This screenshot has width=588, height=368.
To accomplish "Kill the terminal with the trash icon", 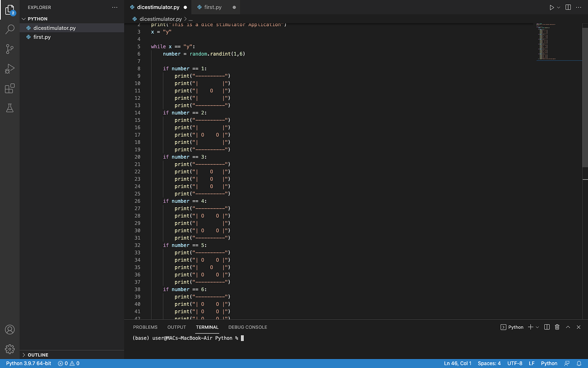I will tap(557, 327).
